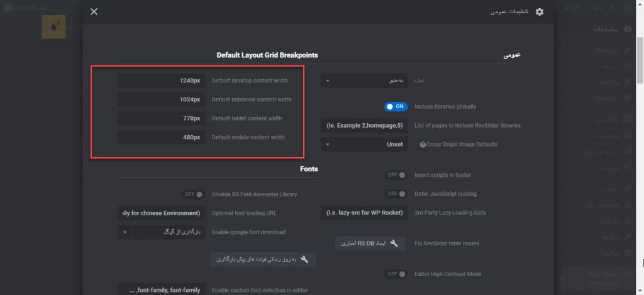
Task: Click the wrench icon in the preload fonts button
Action: (x=304, y=259)
